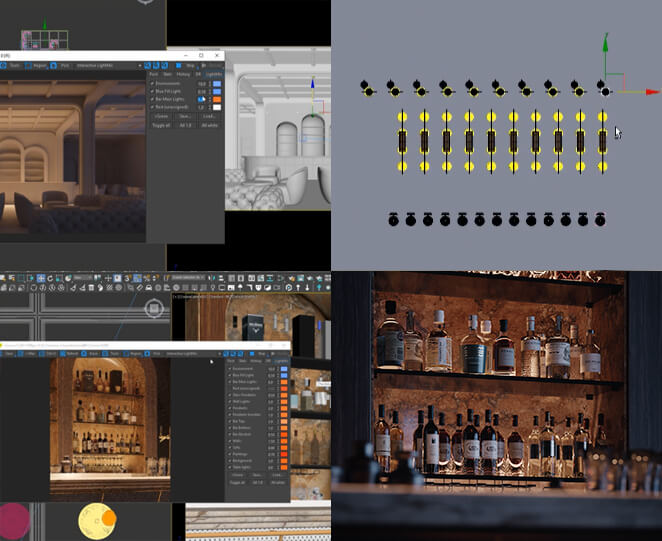Open History tab in upper frame buffer
Image resolution: width=662 pixels, height=541 pixels.
pos(184,74)
